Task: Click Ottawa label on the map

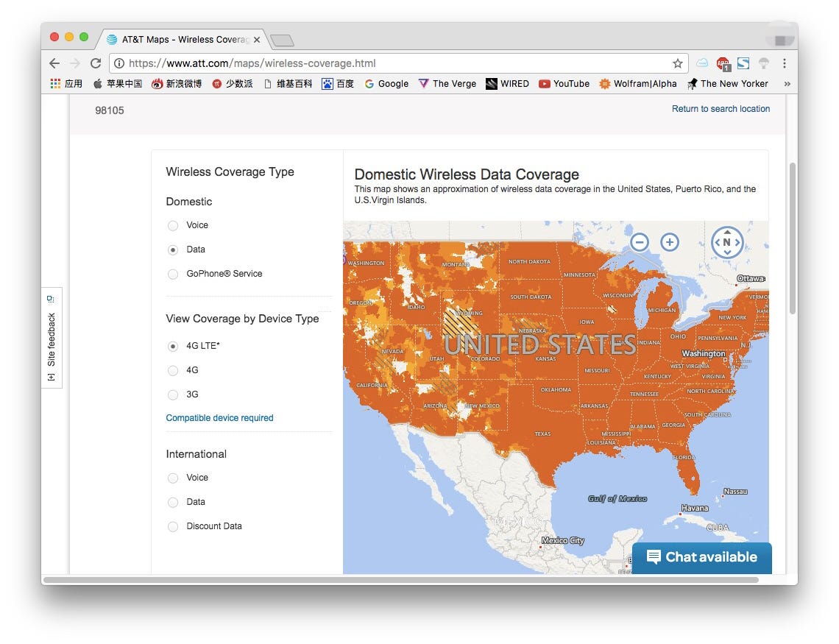Action: pyautogui.click(x=751, y=278)
